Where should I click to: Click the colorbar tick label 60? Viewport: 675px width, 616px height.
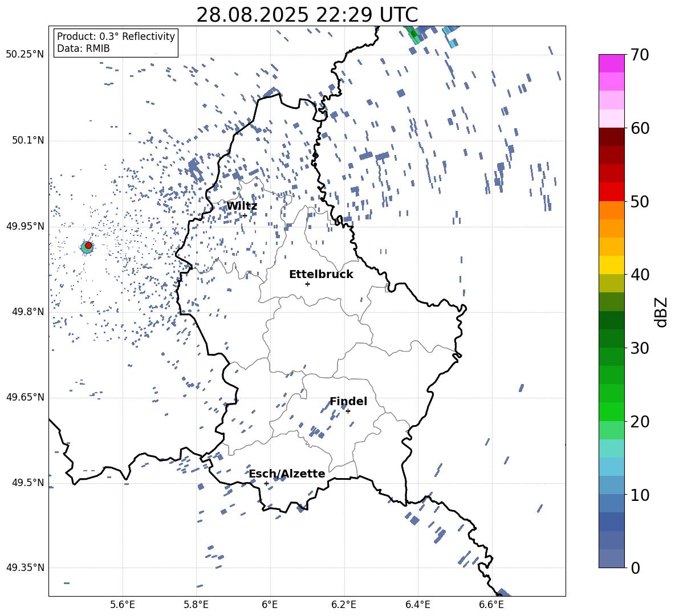(x=640, y=128)
